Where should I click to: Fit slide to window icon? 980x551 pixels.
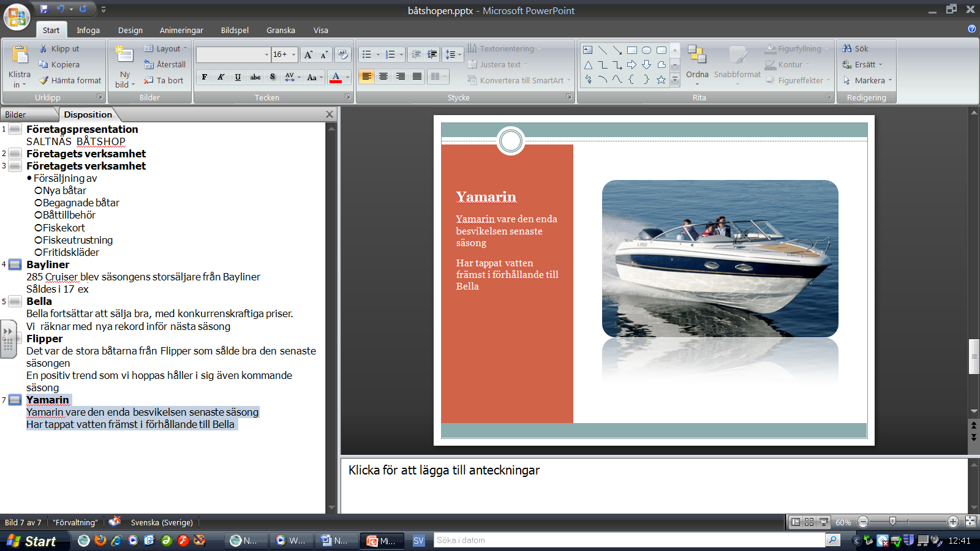point(970,522)
